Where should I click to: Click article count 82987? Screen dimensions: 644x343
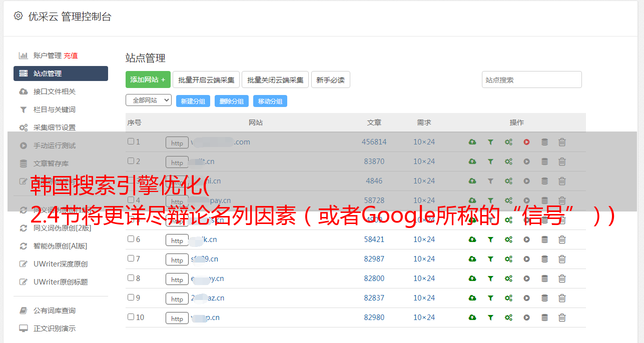pos(374,259)
